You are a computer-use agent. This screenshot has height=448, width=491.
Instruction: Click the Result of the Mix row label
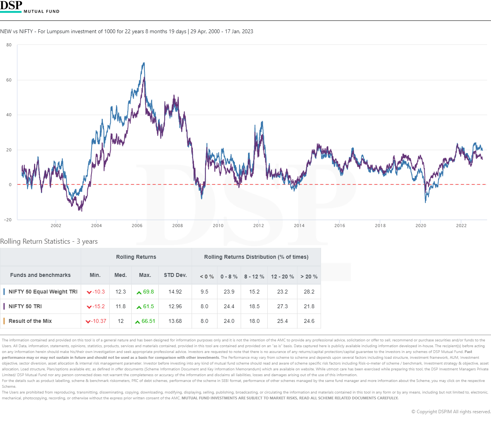(x=30, y=321)
